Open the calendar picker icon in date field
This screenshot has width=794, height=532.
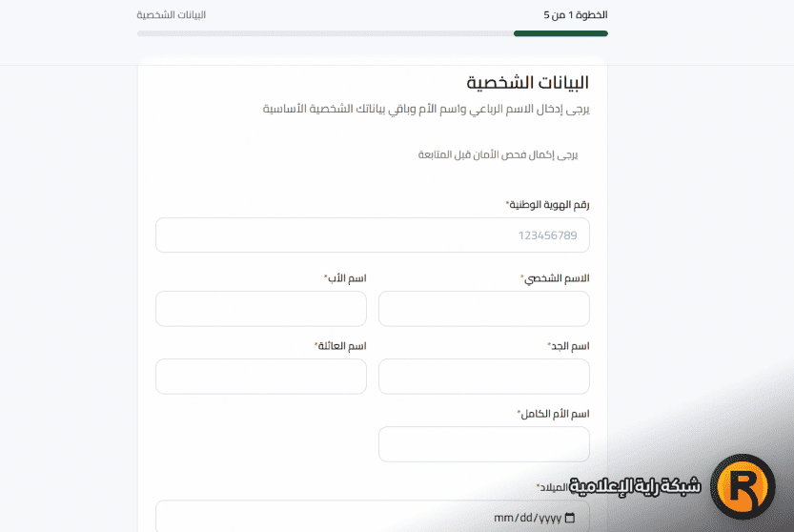click(x=570, y=518)
